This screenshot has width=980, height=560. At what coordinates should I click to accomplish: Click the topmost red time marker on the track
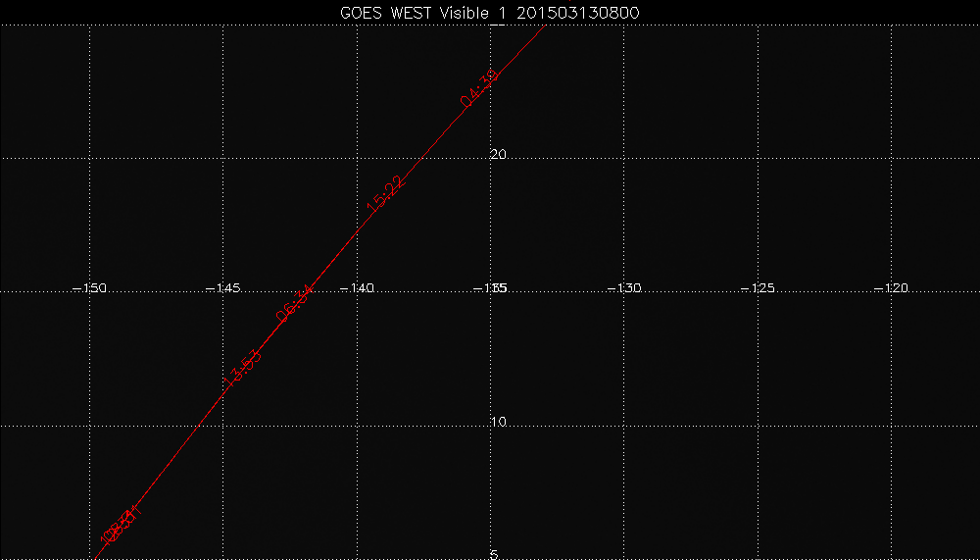480,87
